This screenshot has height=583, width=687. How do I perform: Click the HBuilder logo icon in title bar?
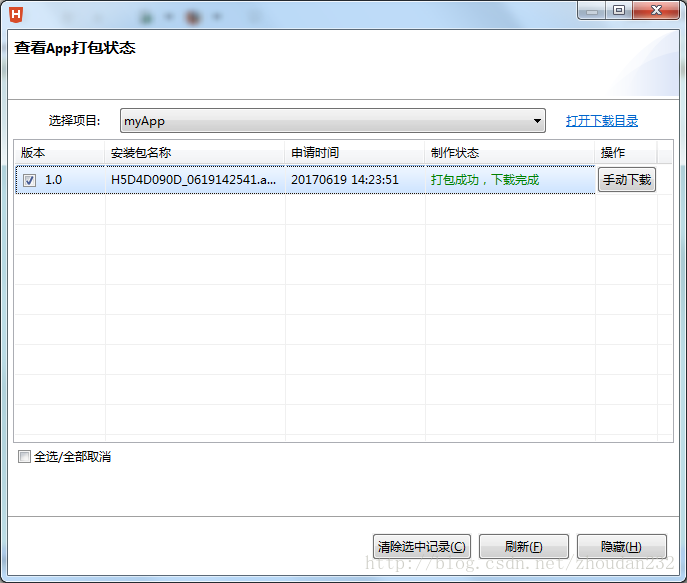click(16, 14)
